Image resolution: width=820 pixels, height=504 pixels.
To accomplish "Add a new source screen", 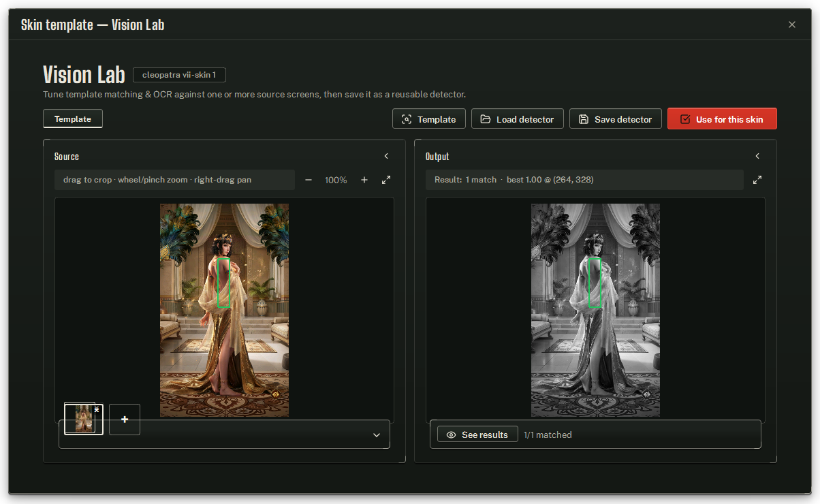I will pos(125,420).
